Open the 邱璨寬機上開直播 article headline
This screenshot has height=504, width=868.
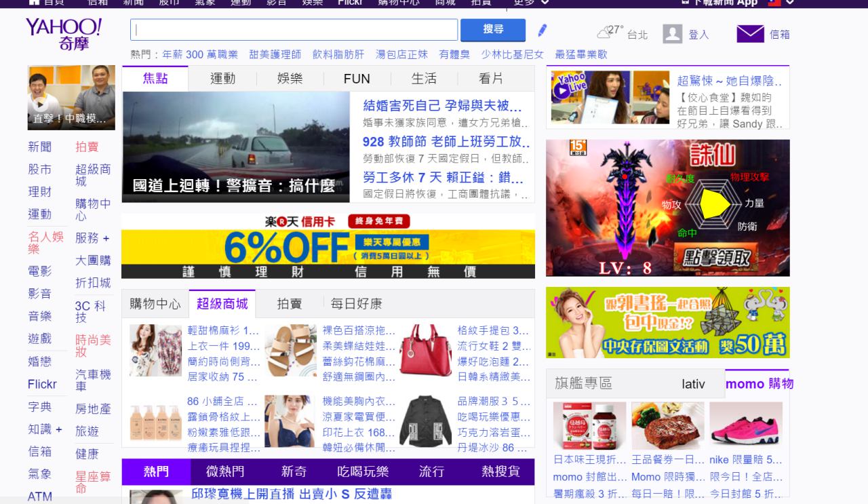coord(292,494)
